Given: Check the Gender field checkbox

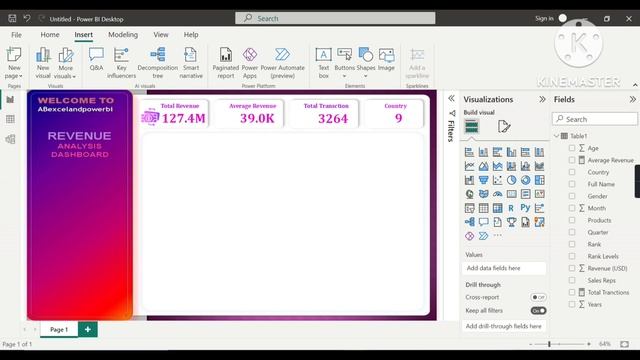Looking at the screenshot, I should point(572,196).
